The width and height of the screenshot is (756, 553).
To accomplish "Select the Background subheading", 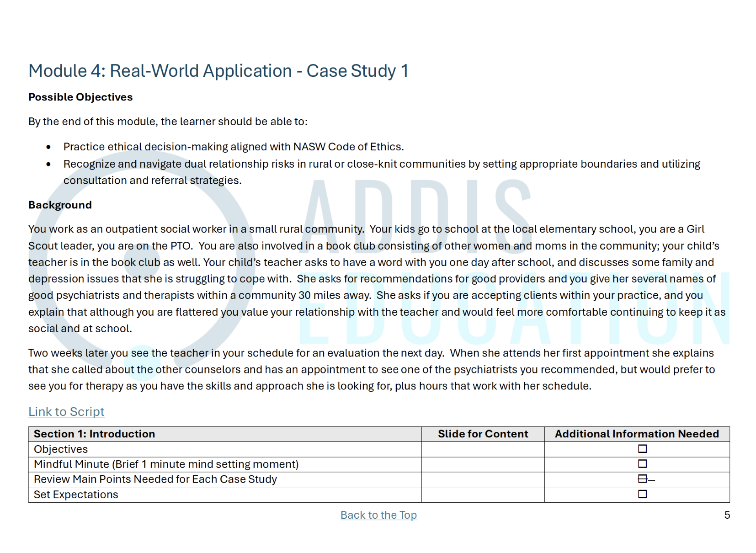I will pyautogui.click(x=60, y=205).
